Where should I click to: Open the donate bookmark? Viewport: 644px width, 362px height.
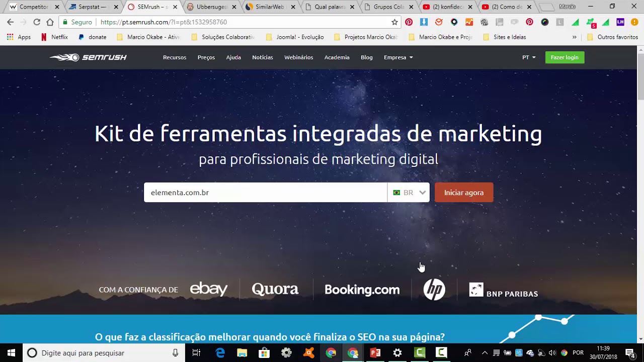(92, 37)
